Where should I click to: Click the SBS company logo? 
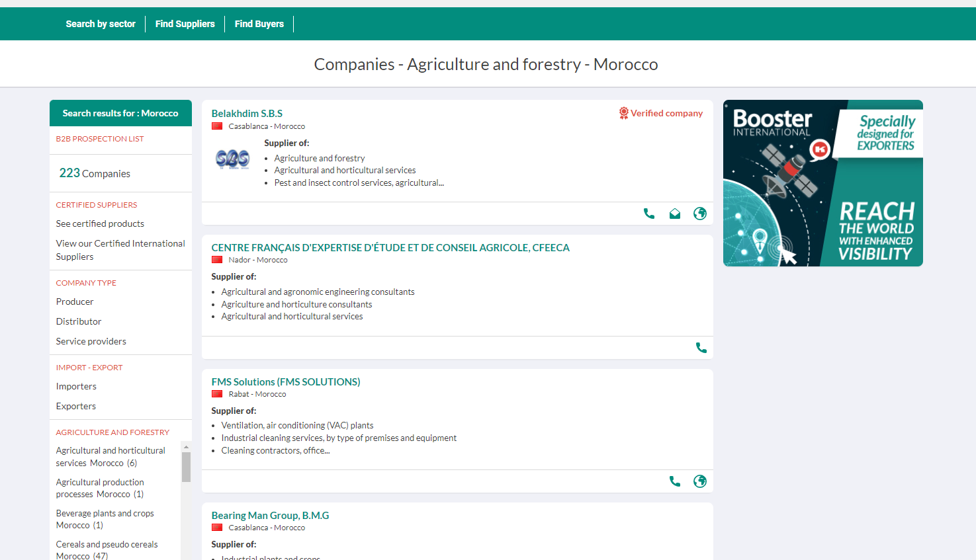click(x=233, y=159)
